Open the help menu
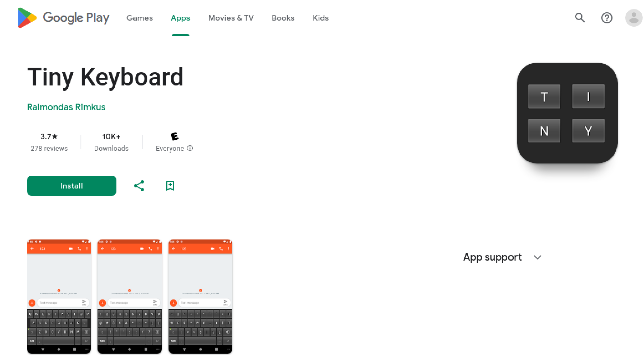The image size is (644, 362). coord(607,18)
